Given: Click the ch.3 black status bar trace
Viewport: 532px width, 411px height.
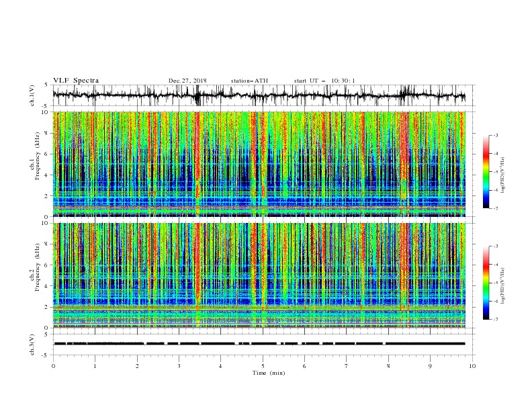Looking at the screenshot, I should [x=259, y=344].
